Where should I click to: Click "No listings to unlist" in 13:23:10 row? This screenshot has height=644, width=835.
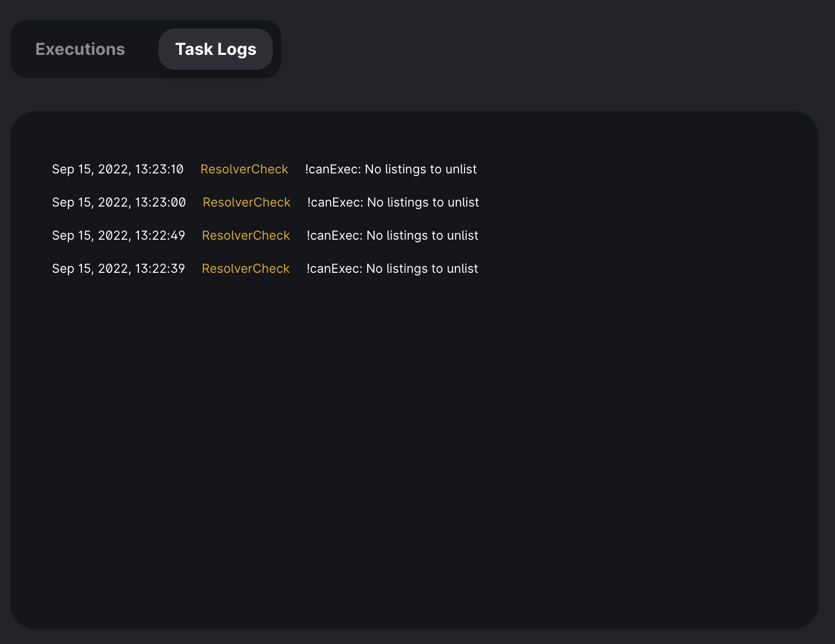(x=421, y=169)
